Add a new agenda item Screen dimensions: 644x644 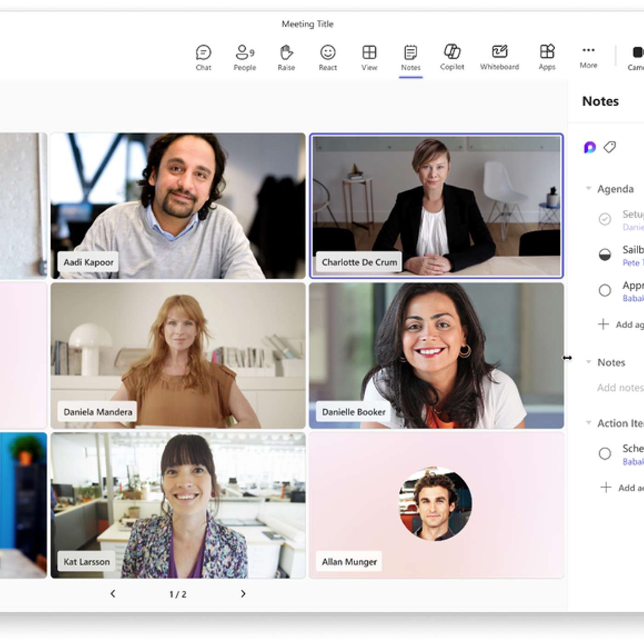point(621,324)
